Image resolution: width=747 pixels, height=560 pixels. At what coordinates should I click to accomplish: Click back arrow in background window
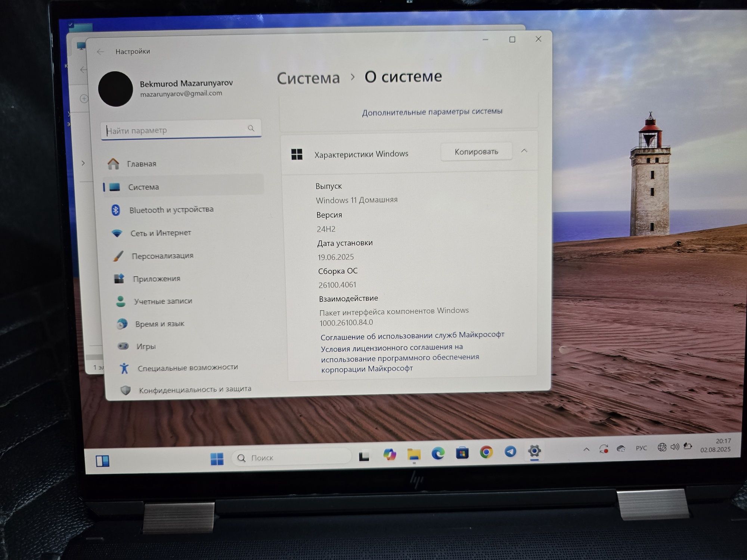pos(83,69)
